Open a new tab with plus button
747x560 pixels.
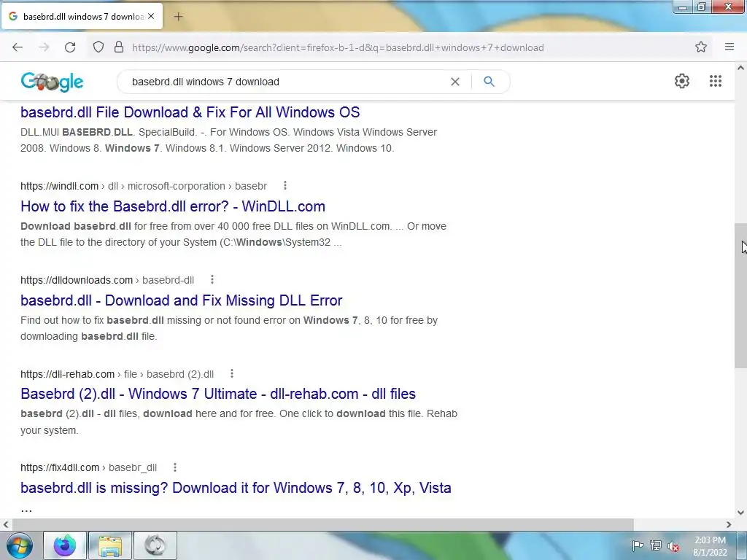(178, 17)
